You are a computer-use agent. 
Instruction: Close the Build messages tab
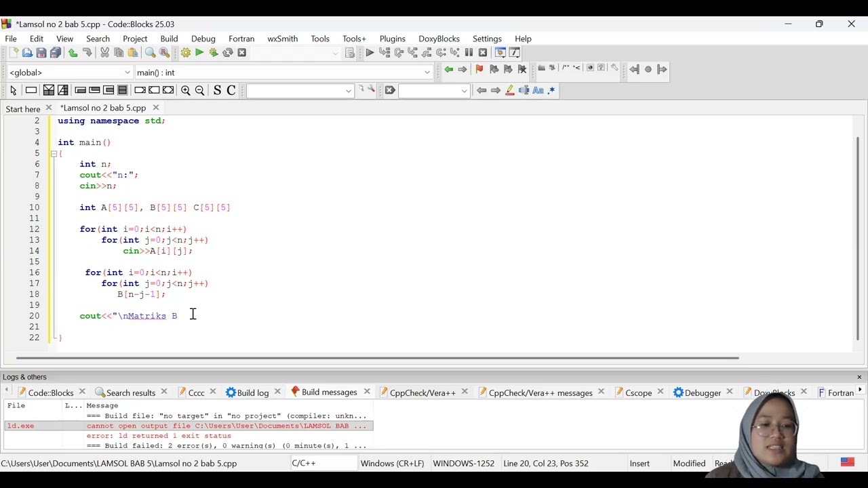coord(367,392)
